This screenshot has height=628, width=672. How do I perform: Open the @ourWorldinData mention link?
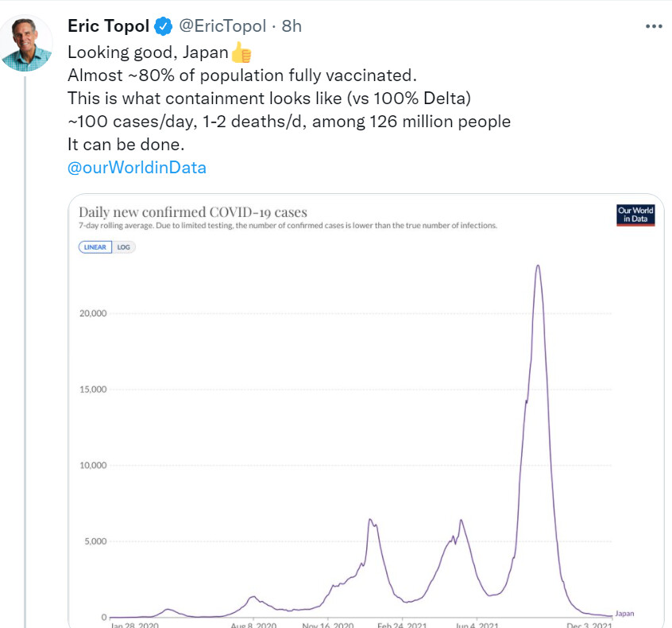137,168
